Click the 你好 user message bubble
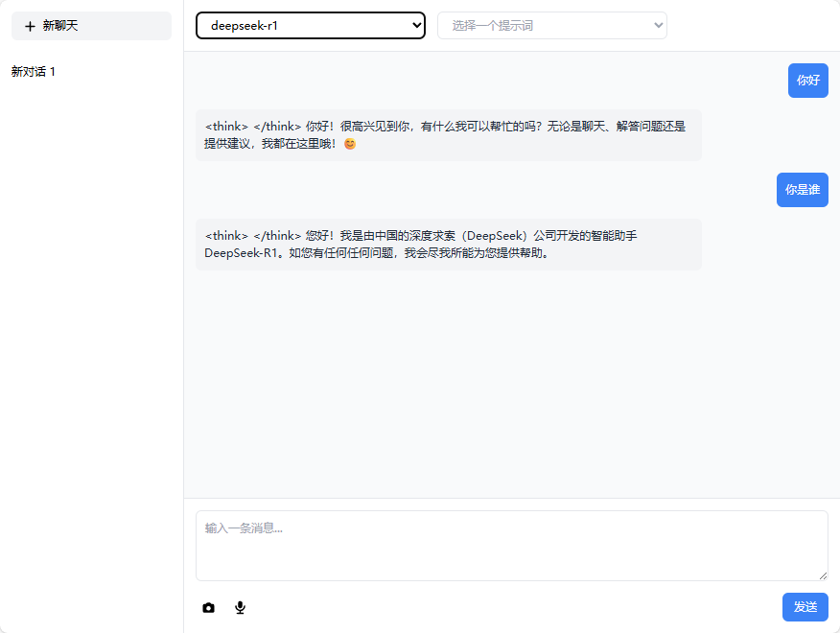Image resolution: width=840 pixels, height=633 pixels. tap(807, 81)
